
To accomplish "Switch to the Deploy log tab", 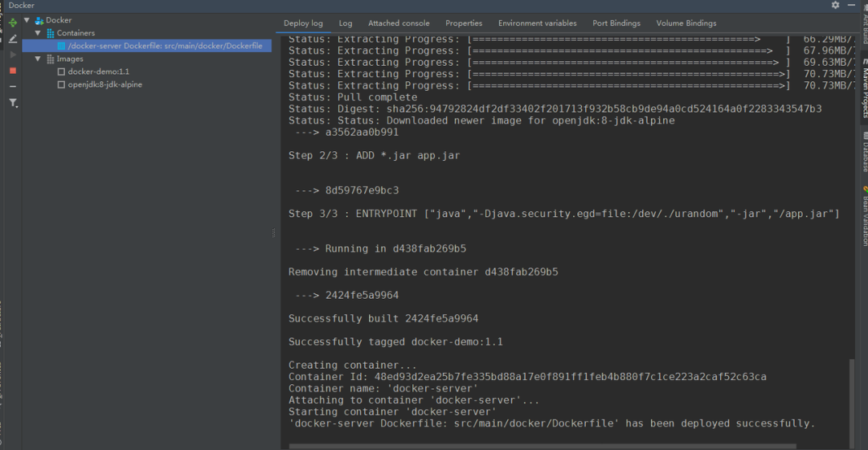I will (x=303, y=23).
